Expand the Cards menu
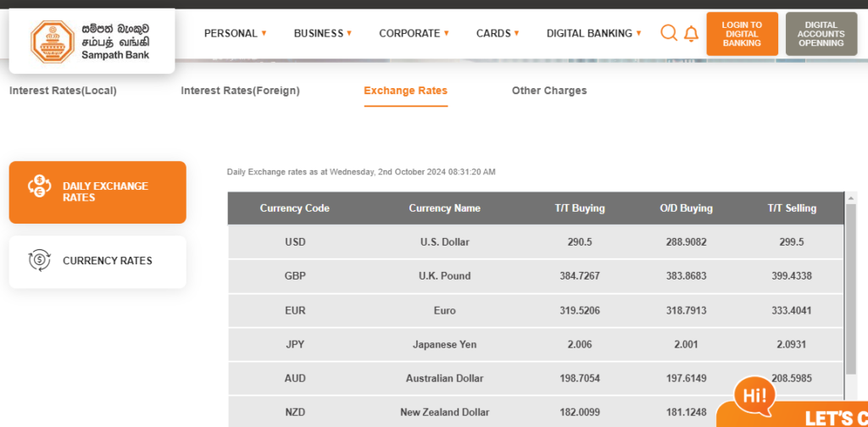The image size is (868, 427). pos(498,33)
